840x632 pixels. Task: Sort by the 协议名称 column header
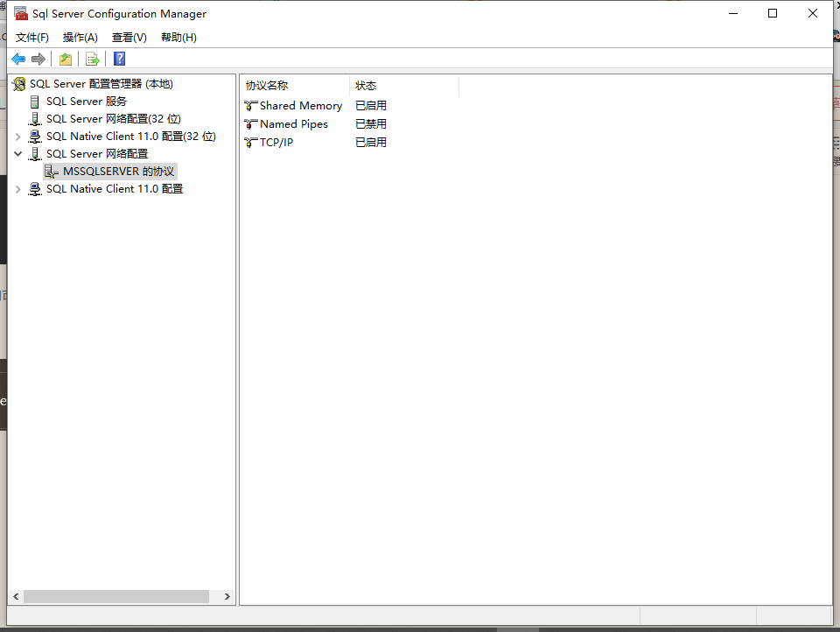[295, 85]
